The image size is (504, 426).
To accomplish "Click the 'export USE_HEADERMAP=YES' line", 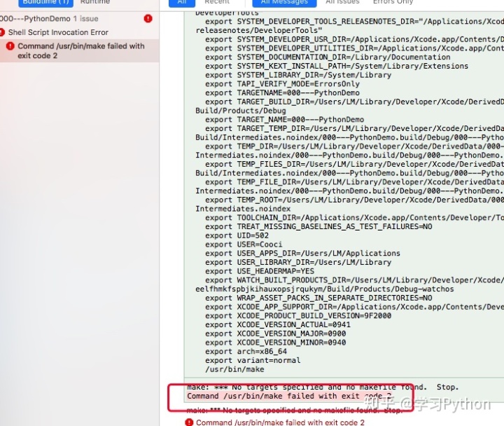I will [260, 271].
